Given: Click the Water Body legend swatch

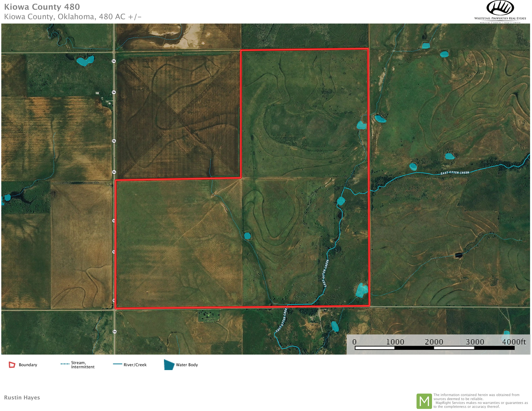Looking at the screenshot, I should 169,365.
